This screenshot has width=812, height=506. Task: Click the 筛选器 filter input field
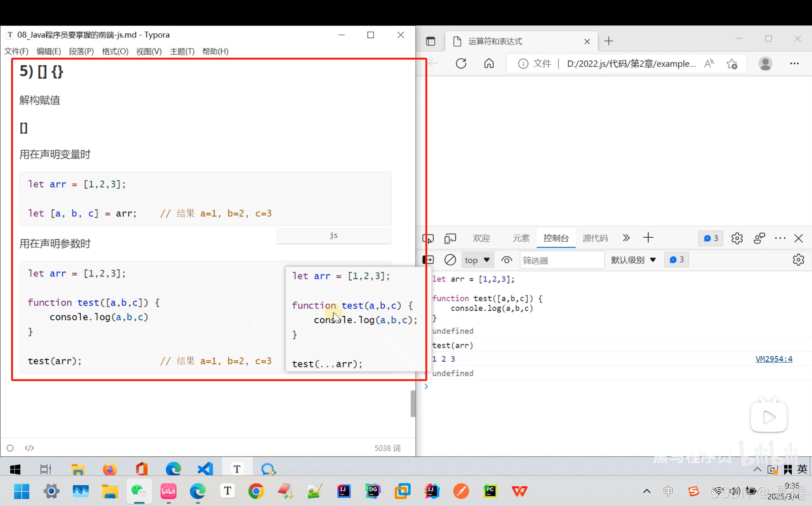562,260
